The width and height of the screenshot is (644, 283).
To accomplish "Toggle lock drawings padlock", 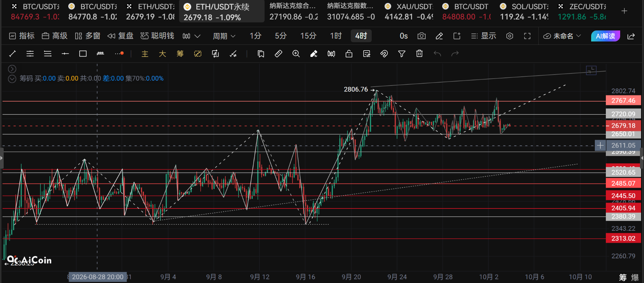I will [349, 54].
